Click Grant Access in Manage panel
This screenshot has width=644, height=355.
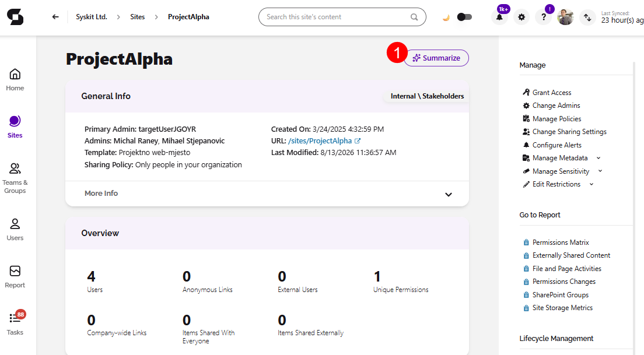tap(547, 92)
